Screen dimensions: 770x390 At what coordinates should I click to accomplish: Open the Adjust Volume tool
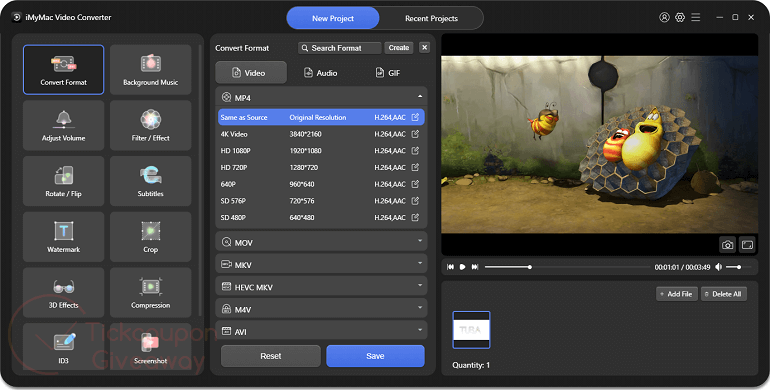pos(63,125)
